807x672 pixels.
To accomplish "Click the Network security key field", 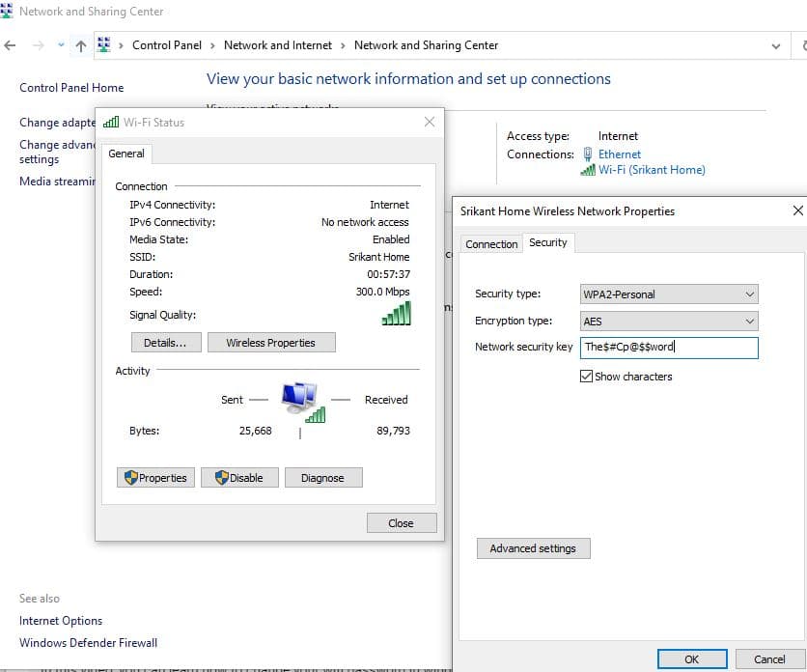I will (668, 348).
